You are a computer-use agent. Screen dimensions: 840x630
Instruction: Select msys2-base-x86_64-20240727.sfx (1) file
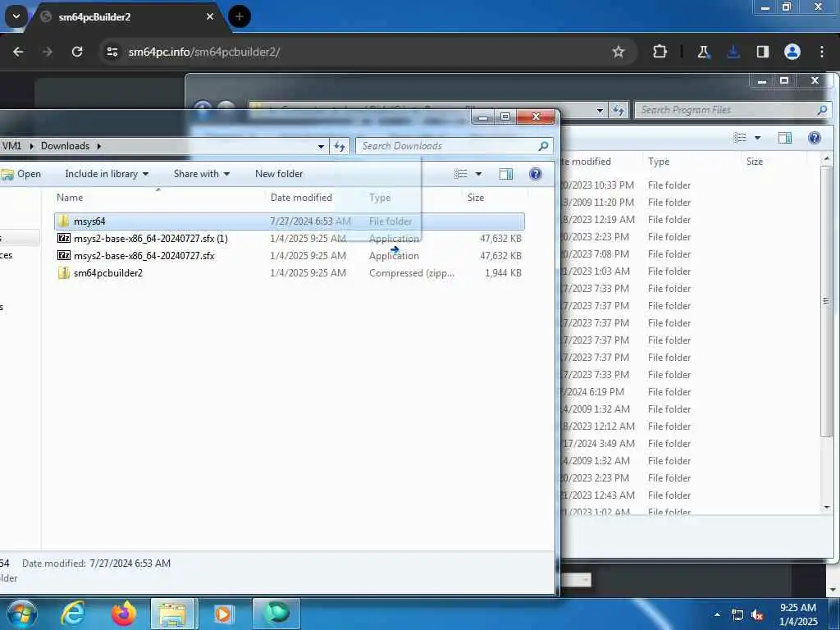(290, 239)
